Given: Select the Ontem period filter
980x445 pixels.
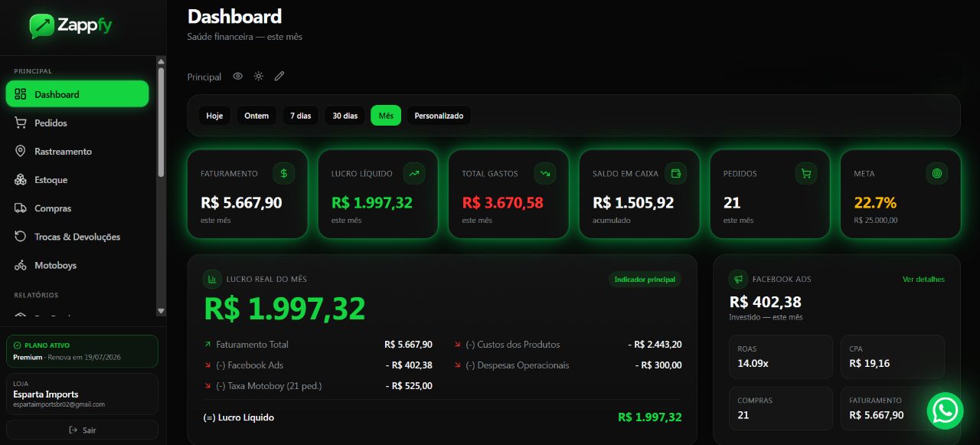Looking at the screenshot, I should pyautogui.click(x=256, y=116).
